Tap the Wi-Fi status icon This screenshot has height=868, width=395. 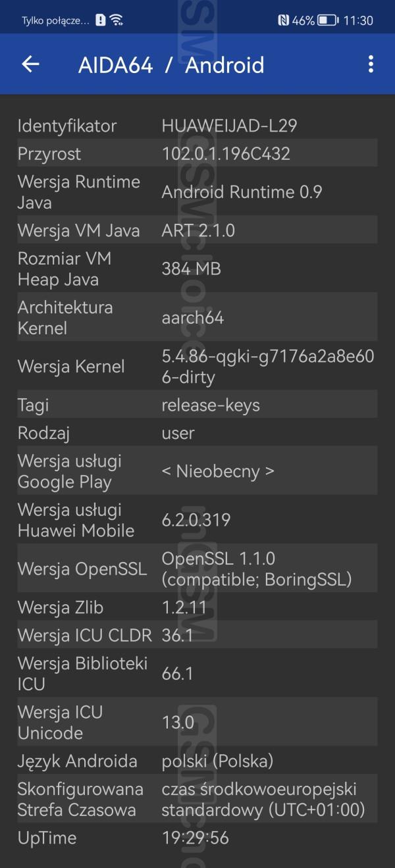(x=117, y=20)
